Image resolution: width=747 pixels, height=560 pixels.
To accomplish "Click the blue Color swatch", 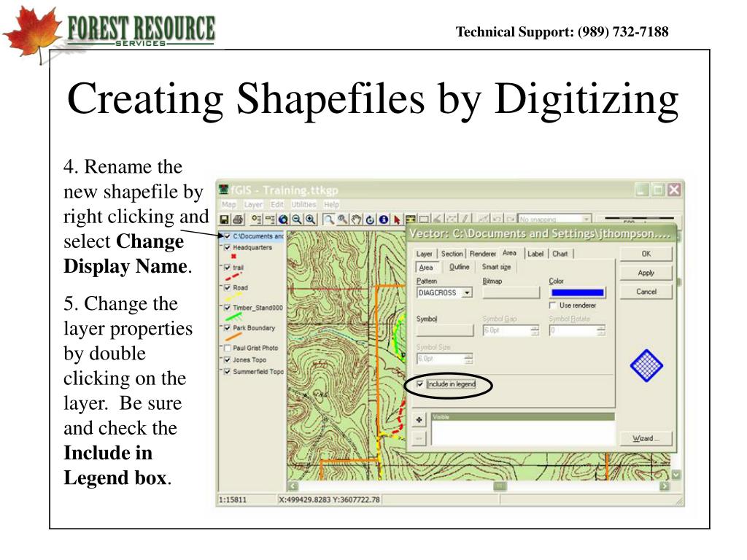I will coord(578,292).
